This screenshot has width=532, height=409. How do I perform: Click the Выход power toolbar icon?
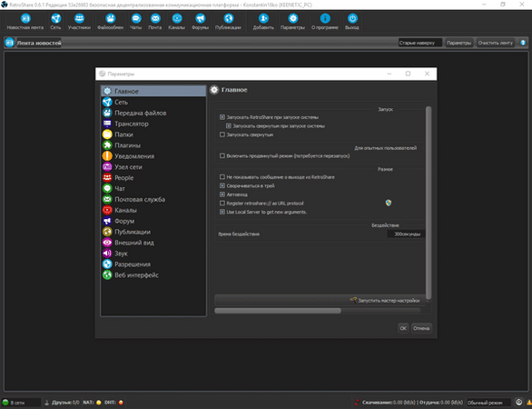coord(352,22)
